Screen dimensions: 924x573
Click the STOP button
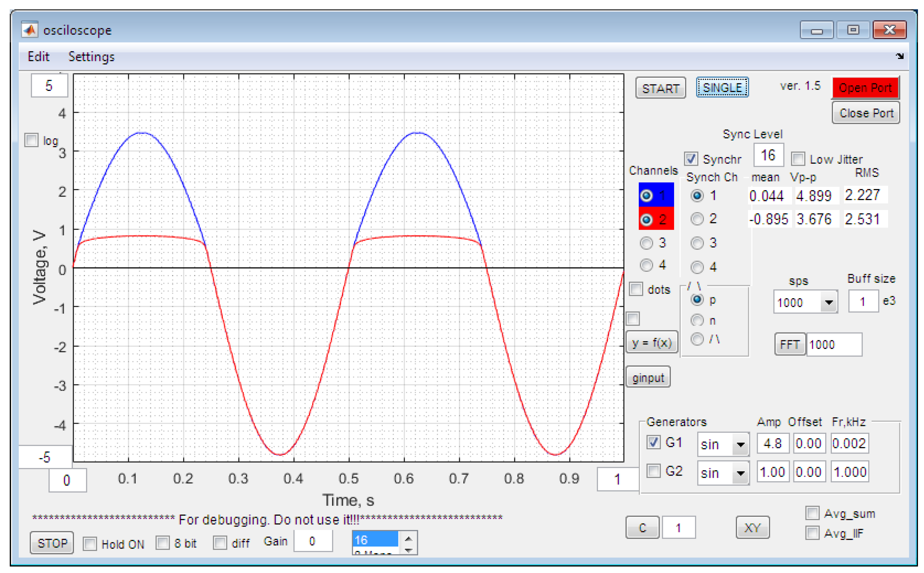tap(52, 543)
